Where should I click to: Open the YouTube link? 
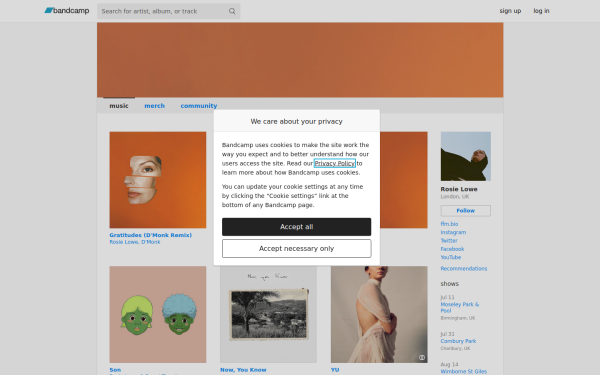tap(451, 258)
